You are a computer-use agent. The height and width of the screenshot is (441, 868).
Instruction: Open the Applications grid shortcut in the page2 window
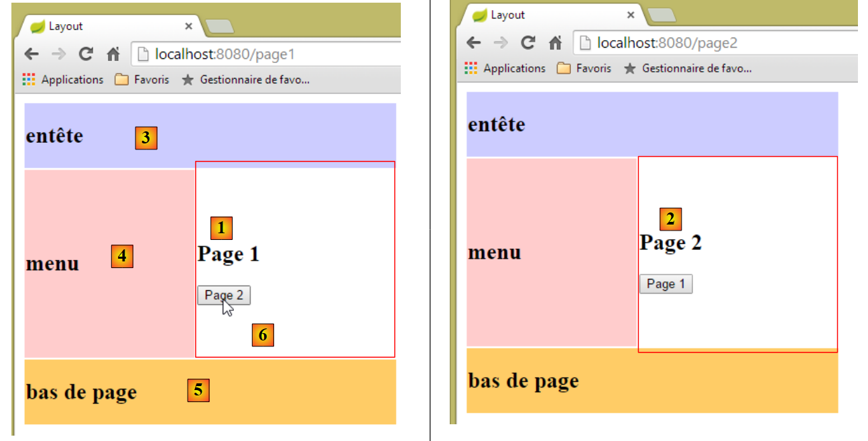point(505,68)
